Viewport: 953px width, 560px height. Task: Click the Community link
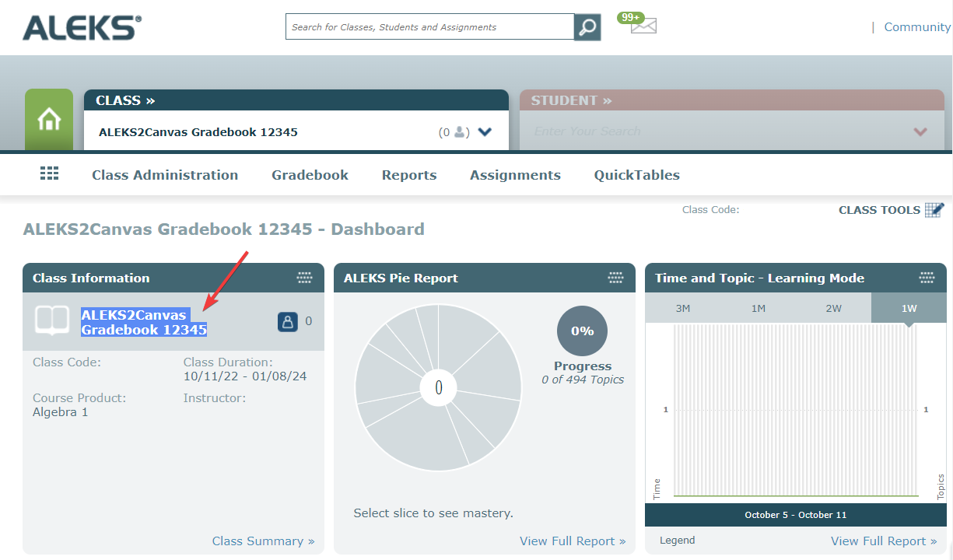point(916,26)
